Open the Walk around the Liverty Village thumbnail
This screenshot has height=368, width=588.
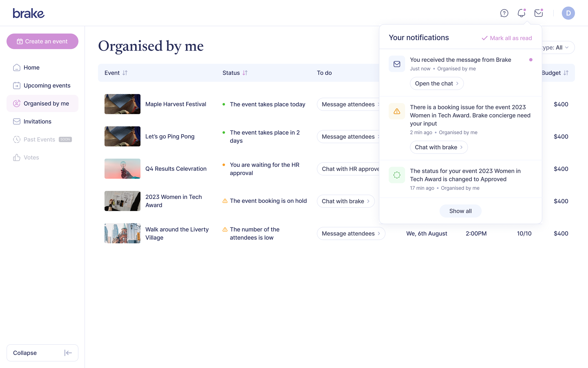[122, 233]
